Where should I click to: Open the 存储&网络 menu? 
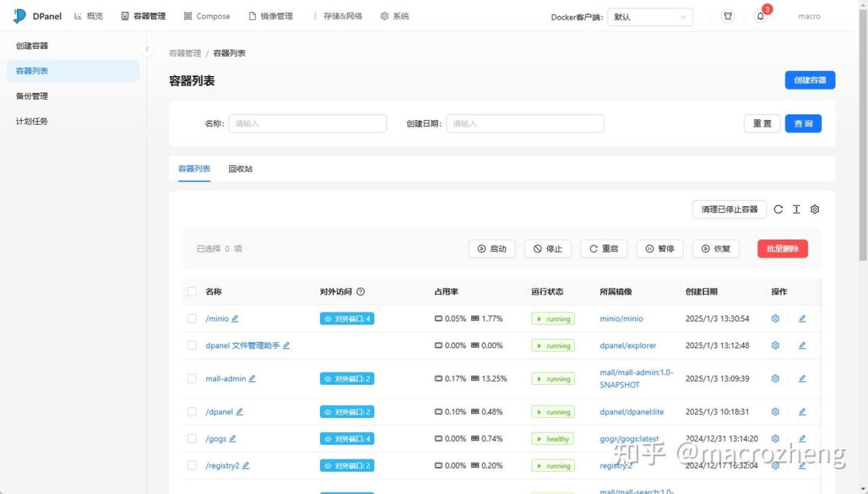(x=336, y=16)
